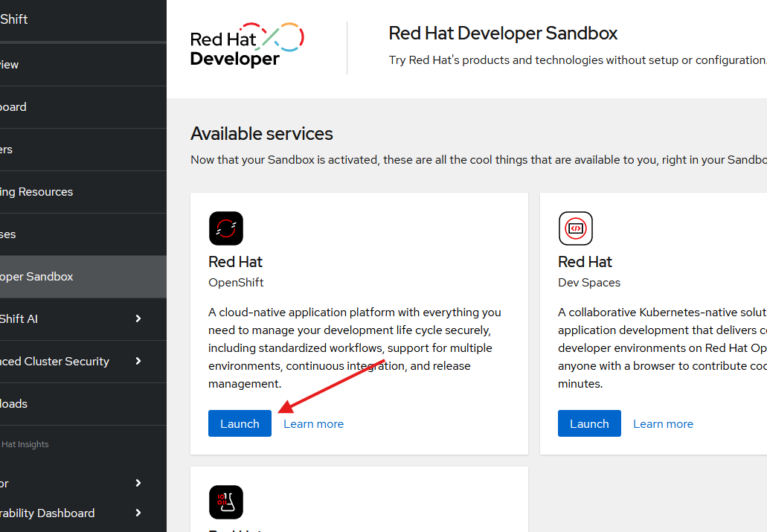Viewport: 767px width, 532px height.
Task: Click the 'Try Red Hat's products' tagline
Action: (578, 60)
